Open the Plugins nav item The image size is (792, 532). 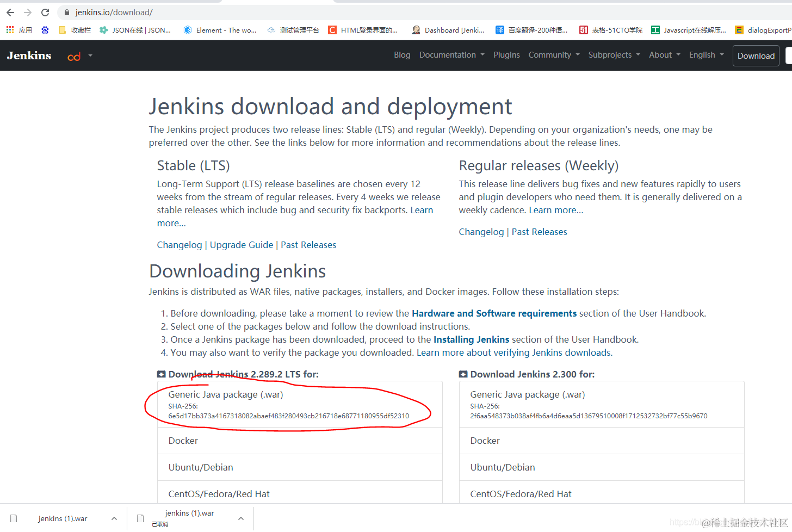click(506, 55)
